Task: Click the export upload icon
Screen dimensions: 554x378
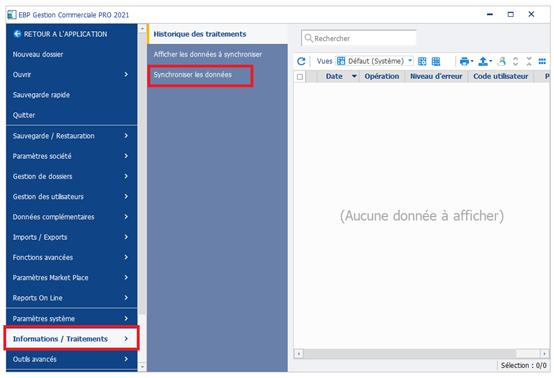Action: coord(483,61)
